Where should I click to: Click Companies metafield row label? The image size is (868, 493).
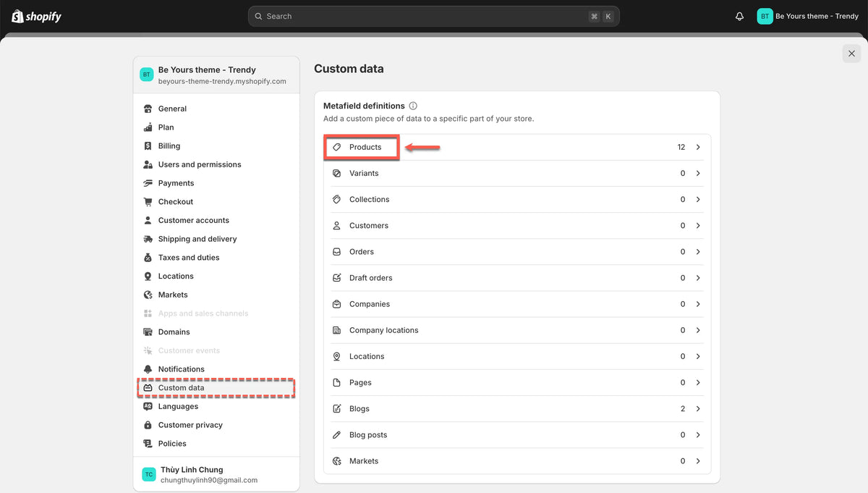point(370,304)
